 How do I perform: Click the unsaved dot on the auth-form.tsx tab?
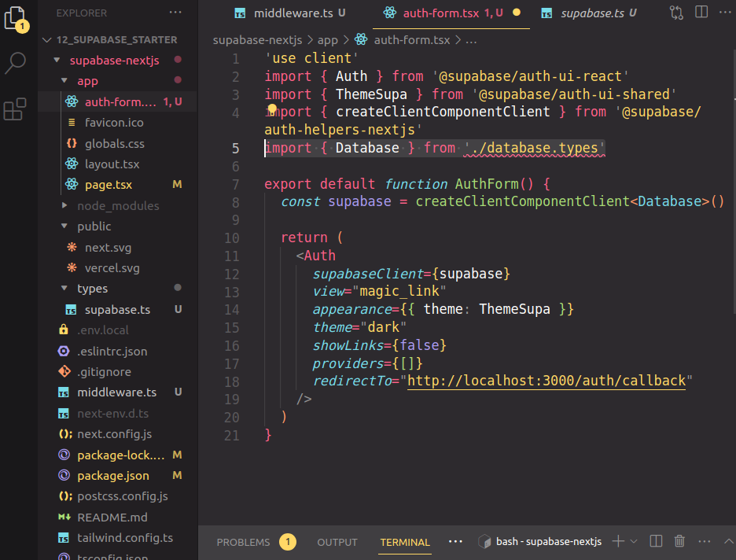(x=517, y=13)
